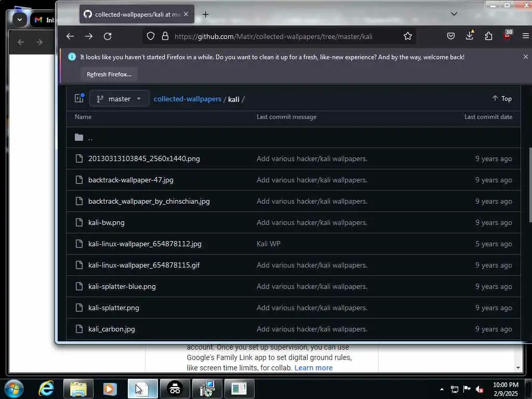Open a new Firefox tab
This screenshot has width=532, height=399.
click(x=206, y=14)
